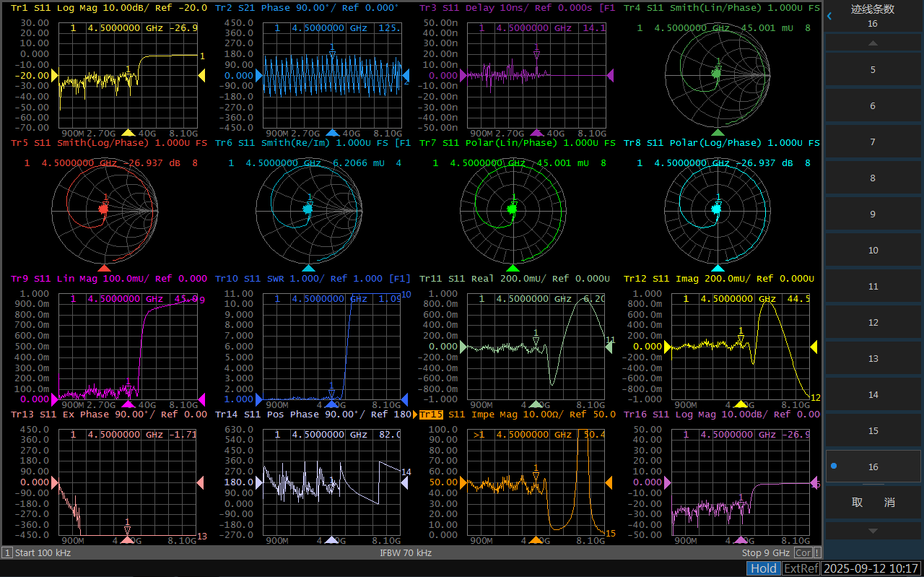
Task: Activate the Tr15 S11 Impe Mag trace label
Action: [x=516, y=415]
